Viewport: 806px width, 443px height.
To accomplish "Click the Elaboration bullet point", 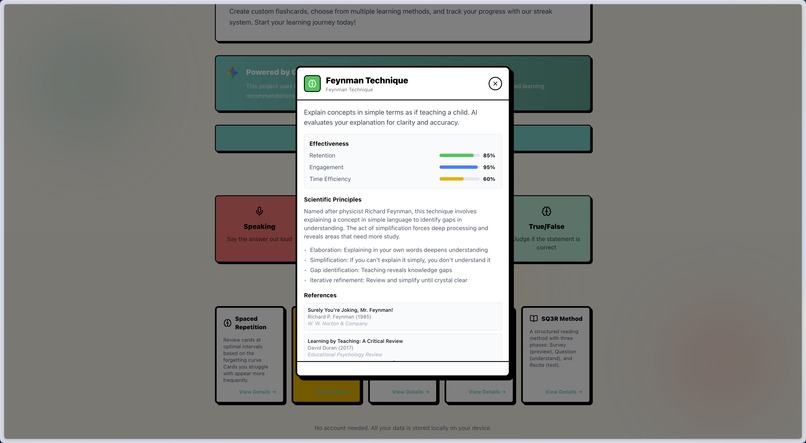I will tap(399, 250).
